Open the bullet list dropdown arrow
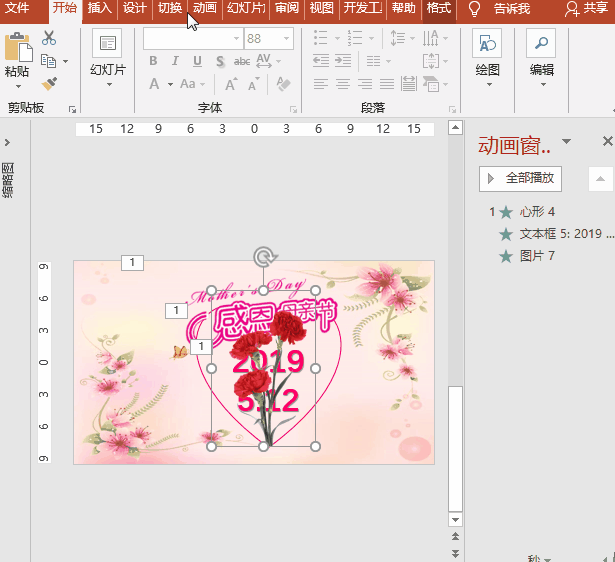Viewport: 615px width, 562px height. (x=337, y=38)
